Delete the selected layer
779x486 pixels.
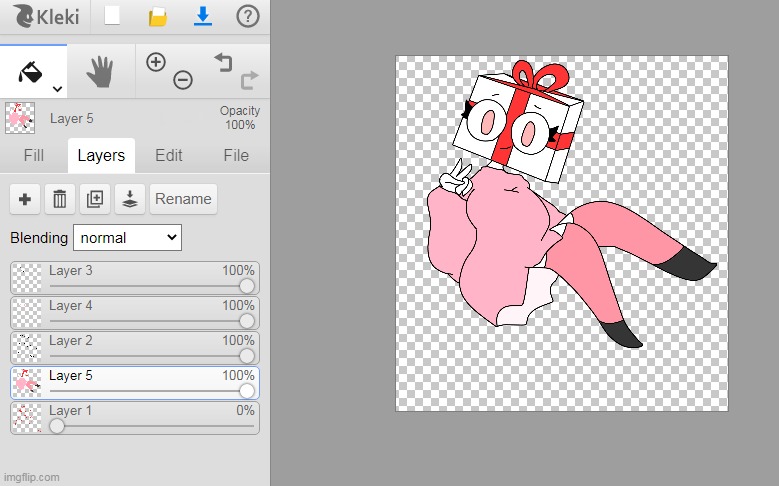click(x=60, y=199)
